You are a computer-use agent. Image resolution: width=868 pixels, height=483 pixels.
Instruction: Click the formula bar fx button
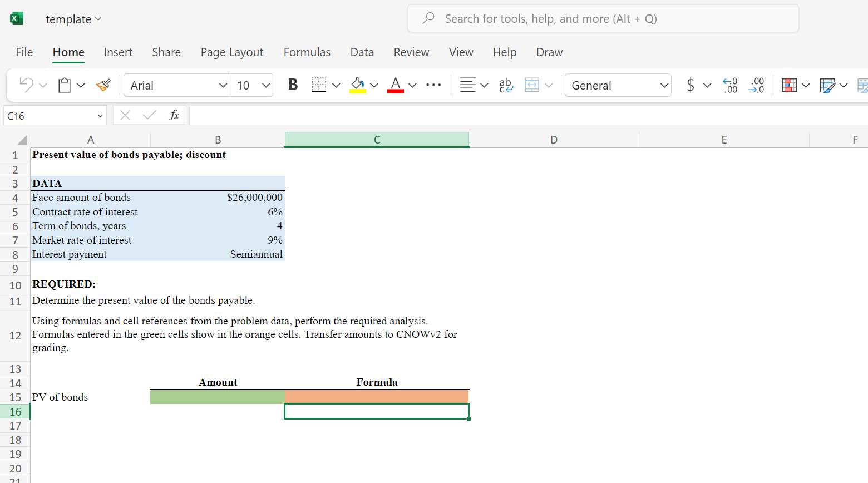point(174,115)
